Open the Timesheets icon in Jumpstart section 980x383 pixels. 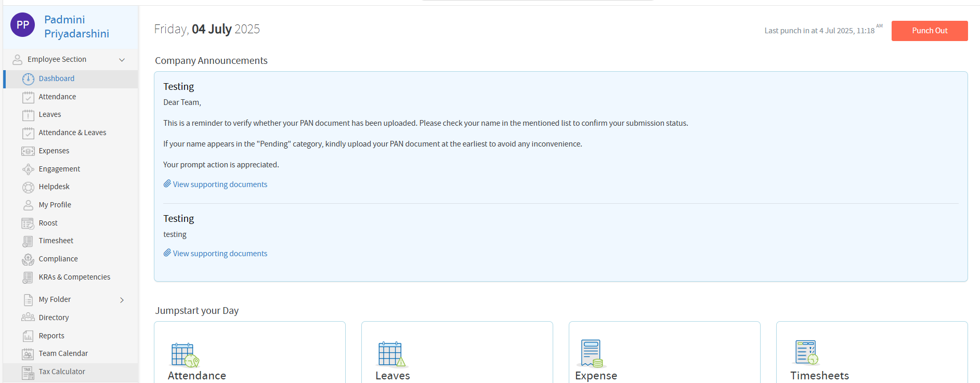pyautogui.click(x=806, y=353)
